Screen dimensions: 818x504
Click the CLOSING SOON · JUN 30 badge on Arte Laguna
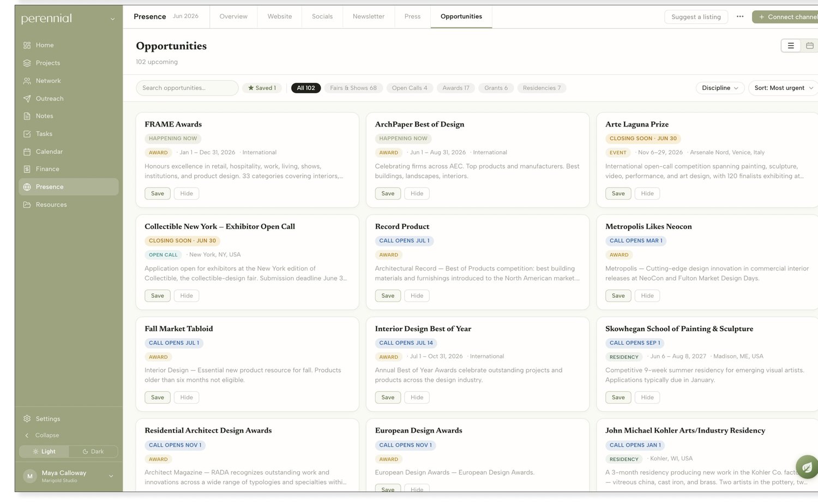tap(643, 139)
